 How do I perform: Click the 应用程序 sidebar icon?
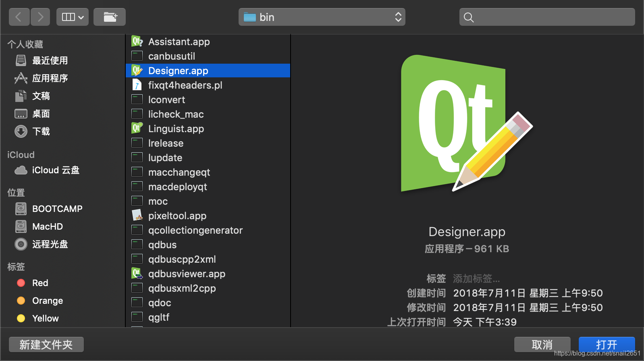click(x=21, y=78)
